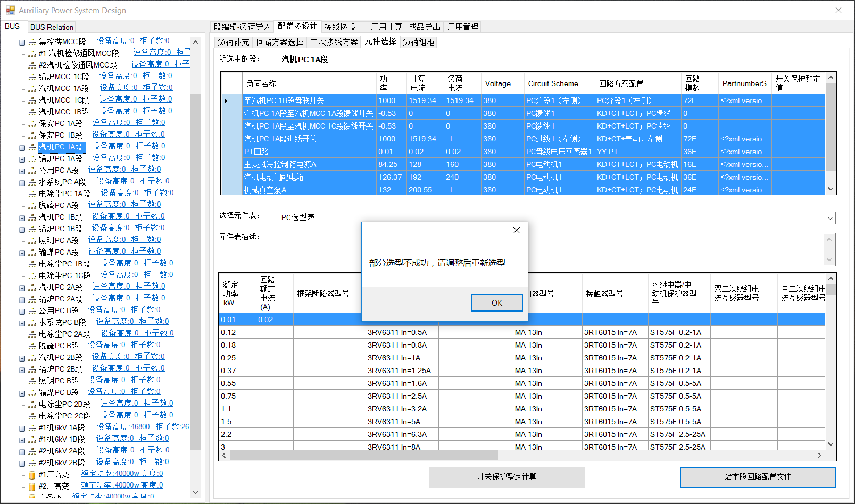Switch to the BUS Relation tab
This screenshot has height=504, width=855.
[x=52, y=27]
